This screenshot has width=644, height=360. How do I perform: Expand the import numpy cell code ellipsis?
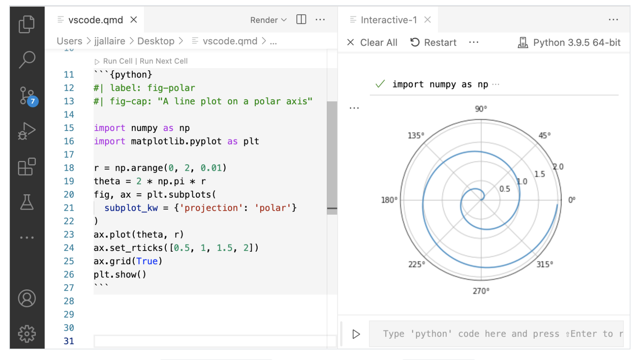pos(496,85)
